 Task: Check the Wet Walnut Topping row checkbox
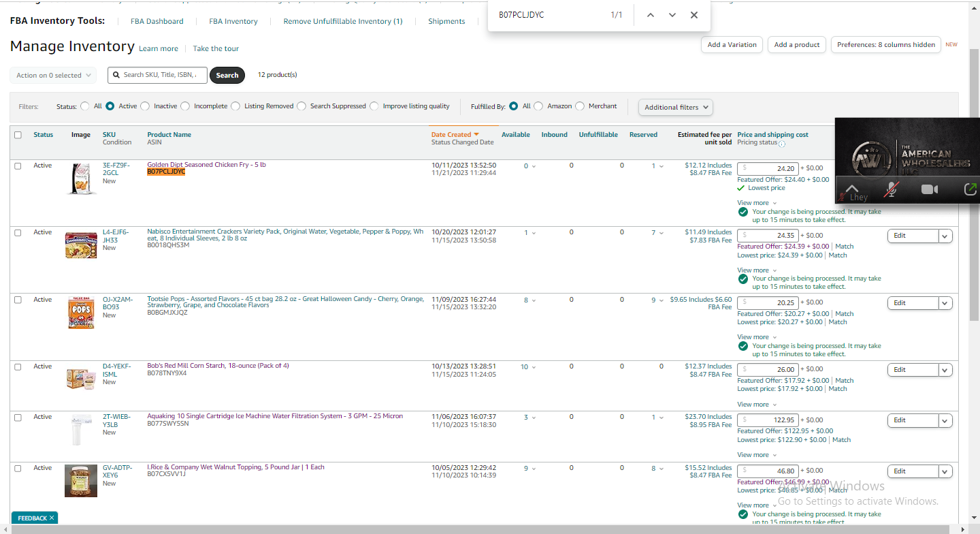point(18,468)
